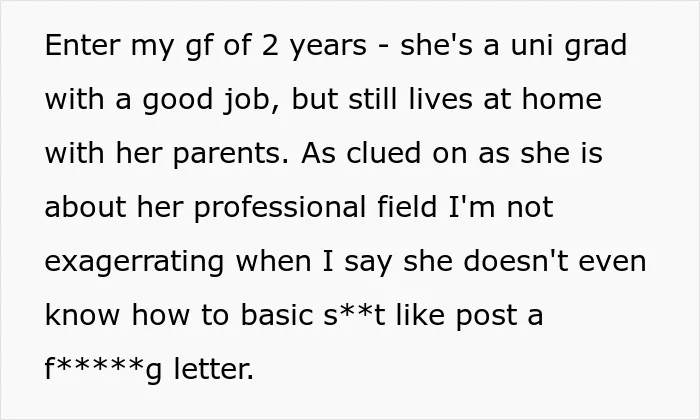
Task: Click the phrase 'still lives at home'
Action: click(x=475, y=99)
